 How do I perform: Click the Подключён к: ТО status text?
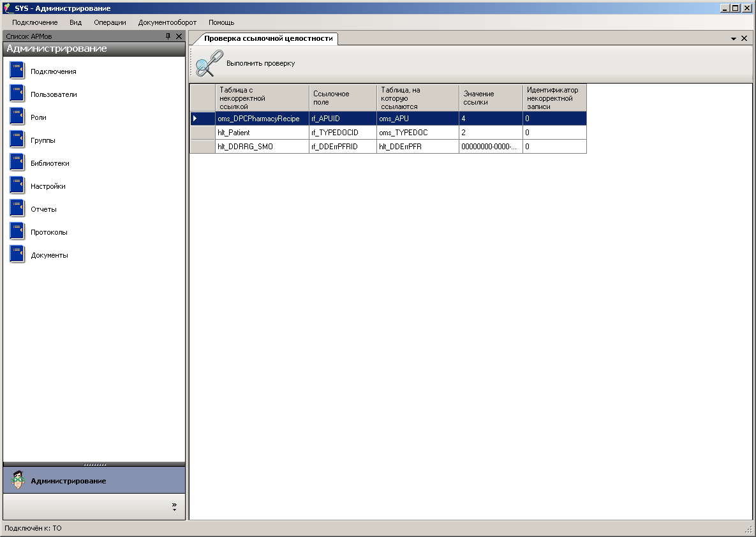(x=33, y=528)
